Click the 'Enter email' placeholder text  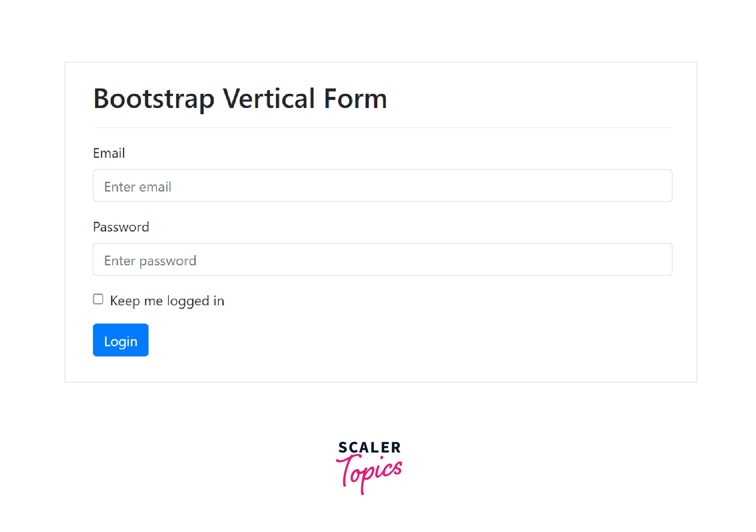coord(138,187)
